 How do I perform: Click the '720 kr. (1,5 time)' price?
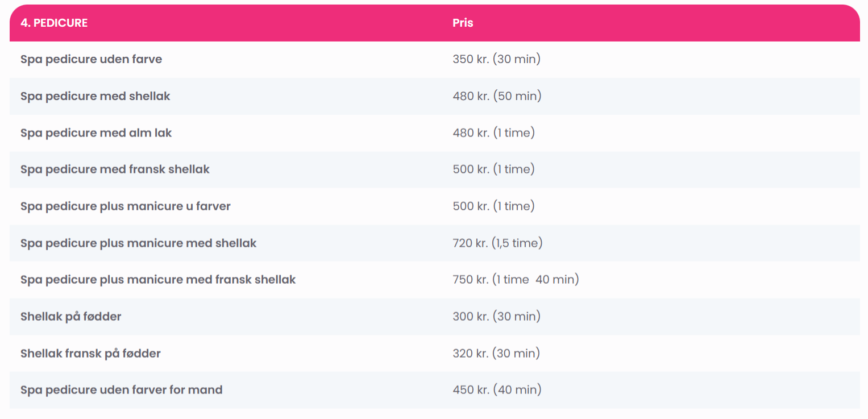click(x=497, y=243)
